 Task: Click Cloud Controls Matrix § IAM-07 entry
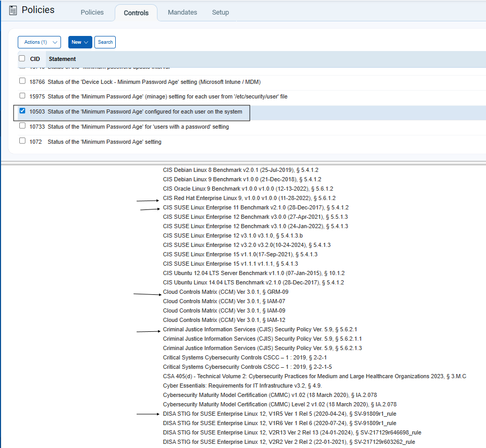point(224,301)
